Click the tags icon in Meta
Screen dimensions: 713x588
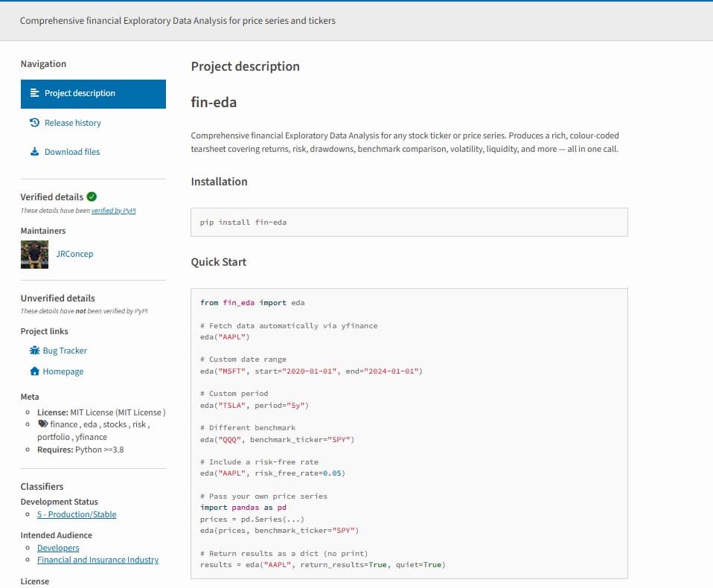coord(43,424)
